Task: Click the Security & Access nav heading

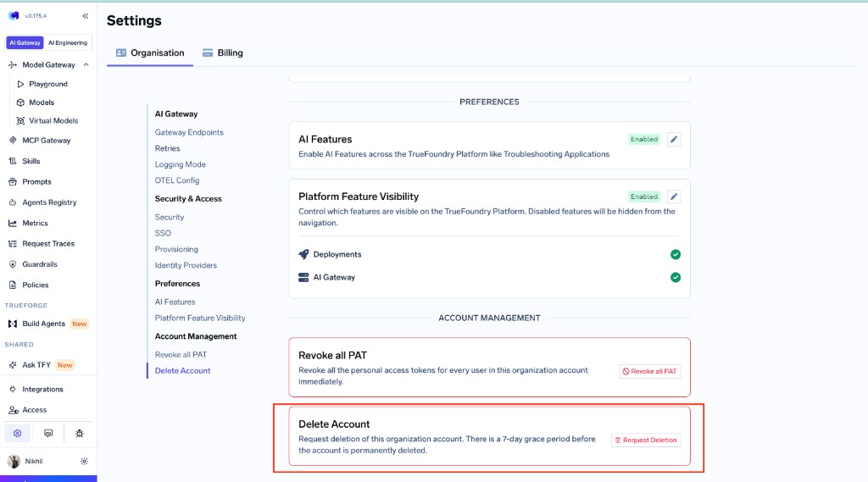Action: coord(188,199)
